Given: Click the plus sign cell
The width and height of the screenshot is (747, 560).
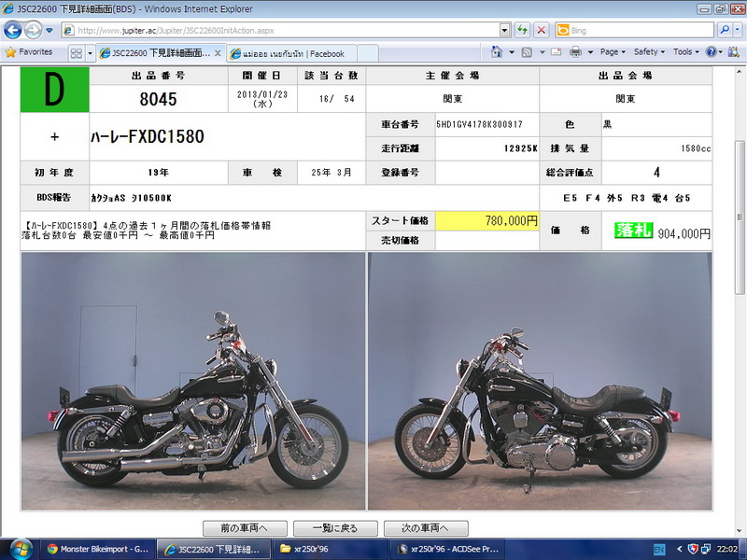Looking at the screenshot, I should coord(55,137).
